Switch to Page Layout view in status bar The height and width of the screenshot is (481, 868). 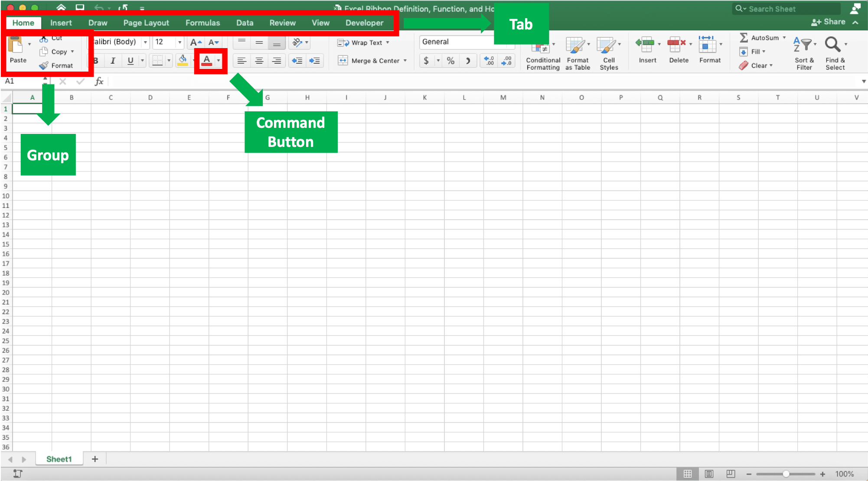point(709,474)
